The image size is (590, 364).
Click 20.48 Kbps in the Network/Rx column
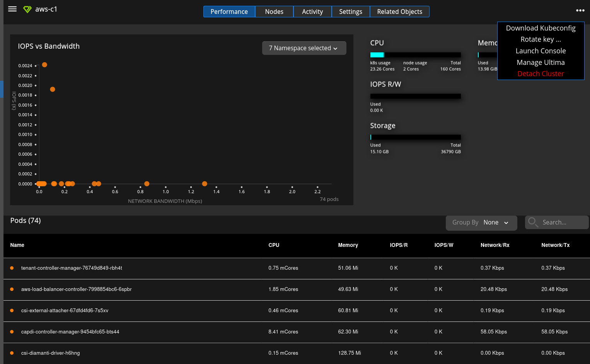click(x=494, y=289)
